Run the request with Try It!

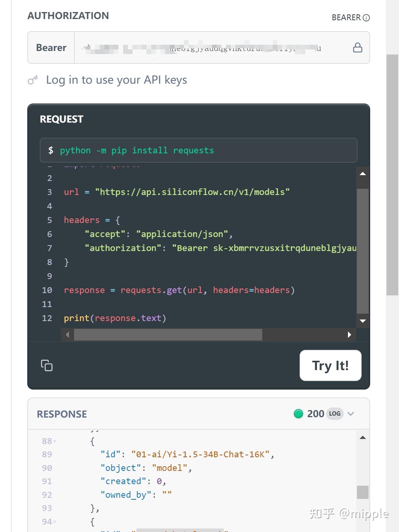pyautogui.click(x=330, y=365)
